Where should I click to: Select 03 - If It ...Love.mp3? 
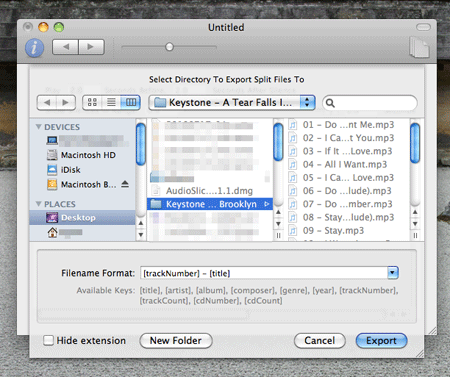point(348,151)
